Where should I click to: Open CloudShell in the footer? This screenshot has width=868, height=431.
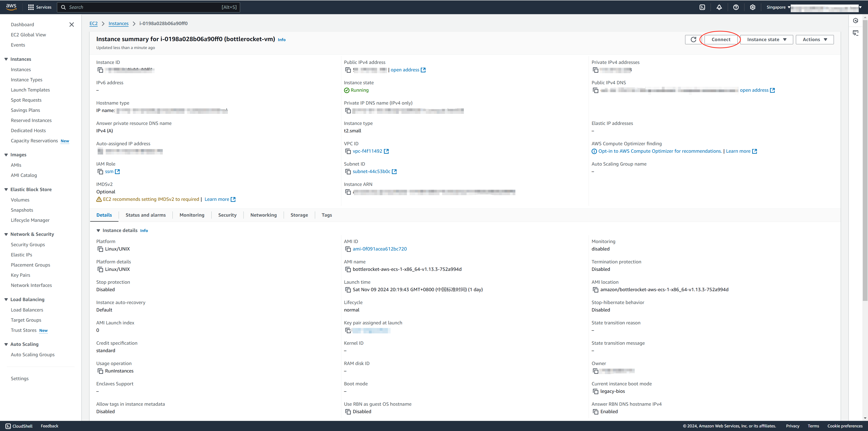[19, 426]
